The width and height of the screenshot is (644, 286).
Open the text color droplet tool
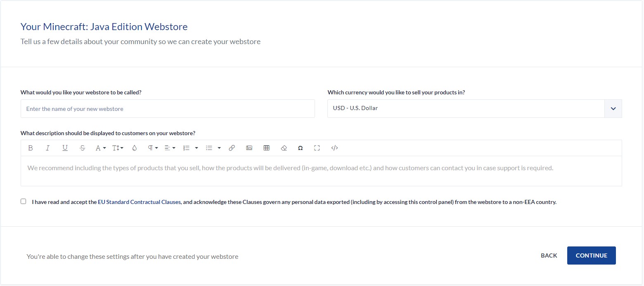click(x=134, y=148)
